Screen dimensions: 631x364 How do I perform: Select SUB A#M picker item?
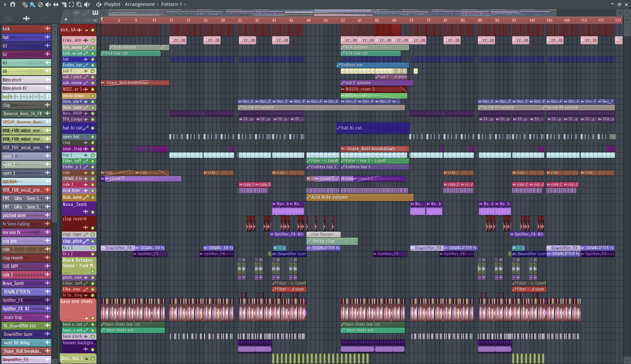[x=26, y=266]
